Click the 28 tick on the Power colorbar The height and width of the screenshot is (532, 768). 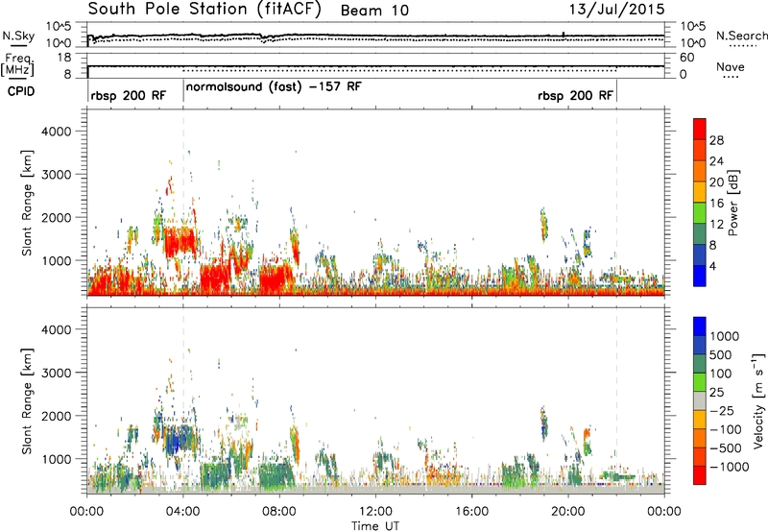(716, 140)
